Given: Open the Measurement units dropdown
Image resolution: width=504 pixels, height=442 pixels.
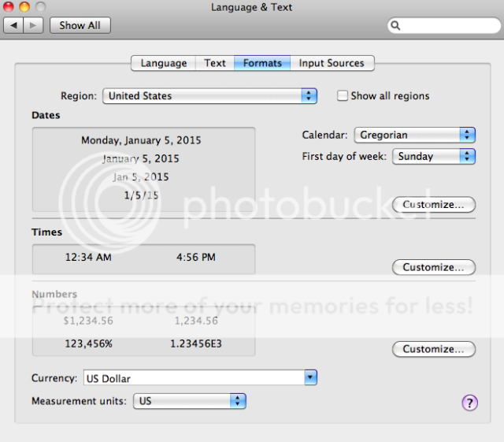Looking at the screenshot, I should pos(190,401).
